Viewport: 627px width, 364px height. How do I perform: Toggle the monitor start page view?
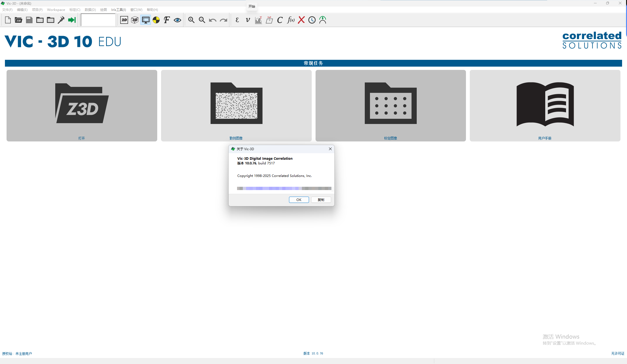pyautogui.click(x=145, y=20)
